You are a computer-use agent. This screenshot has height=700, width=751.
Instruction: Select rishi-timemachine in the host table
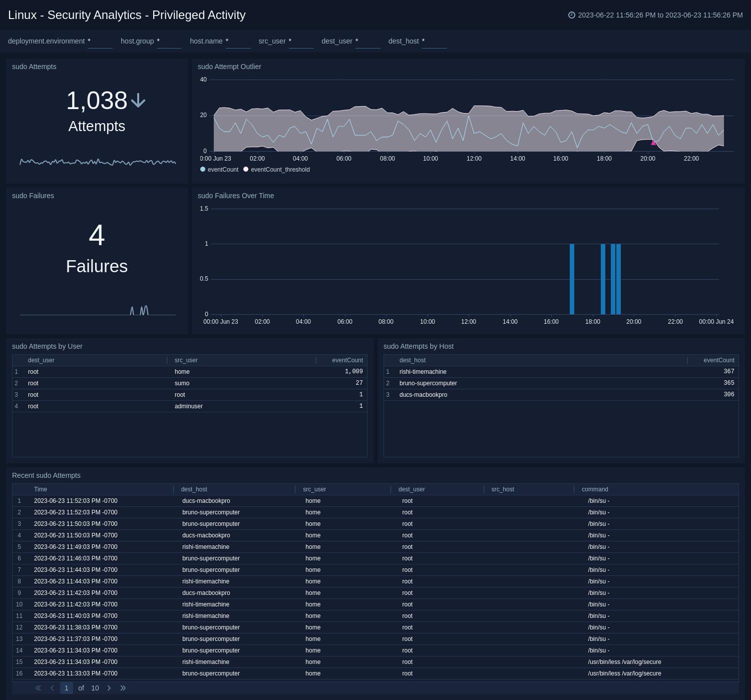point(423,372)
